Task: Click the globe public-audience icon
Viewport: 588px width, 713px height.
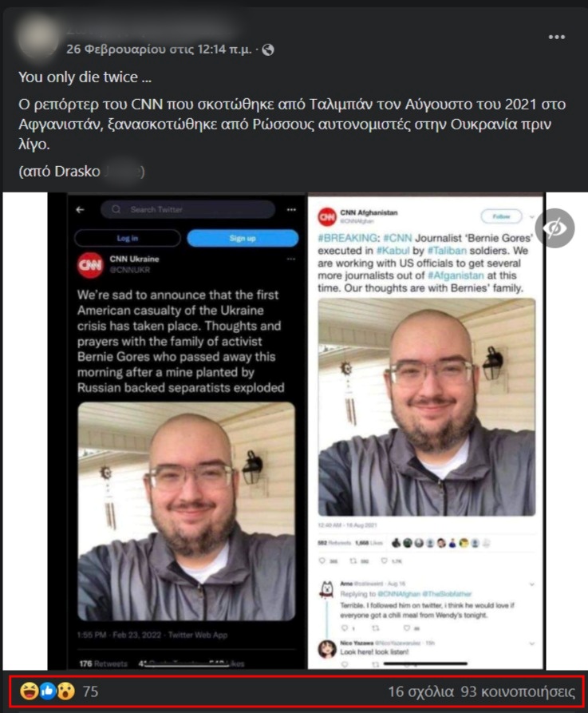Action: click(x=268, y=50)
